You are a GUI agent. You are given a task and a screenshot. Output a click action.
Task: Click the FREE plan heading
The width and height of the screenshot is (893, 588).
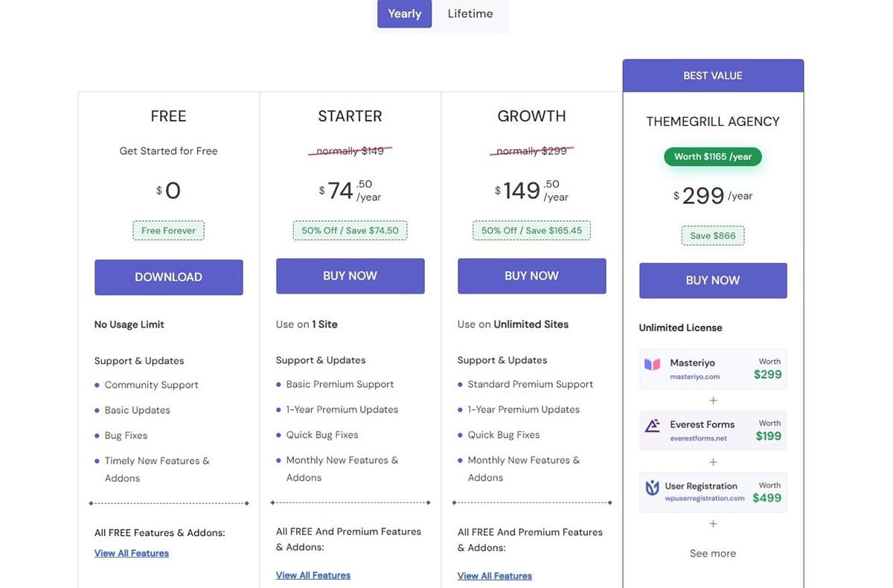point(169,116)
